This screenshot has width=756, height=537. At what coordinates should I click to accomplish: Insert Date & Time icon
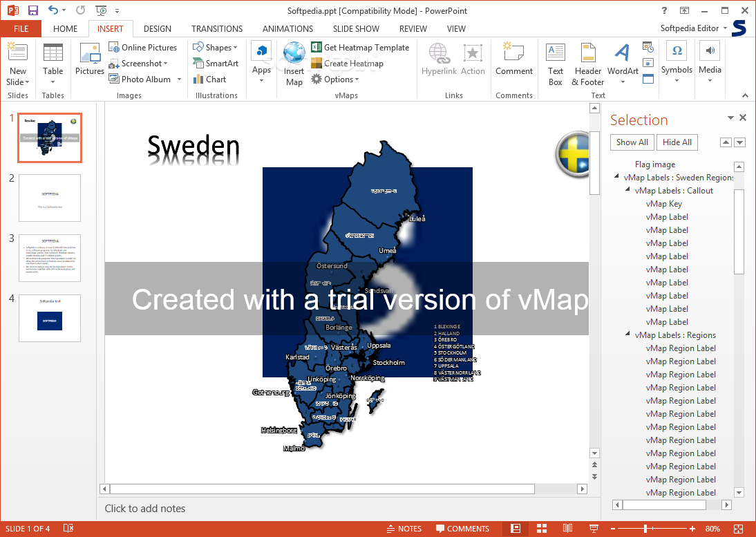(648, 47)
